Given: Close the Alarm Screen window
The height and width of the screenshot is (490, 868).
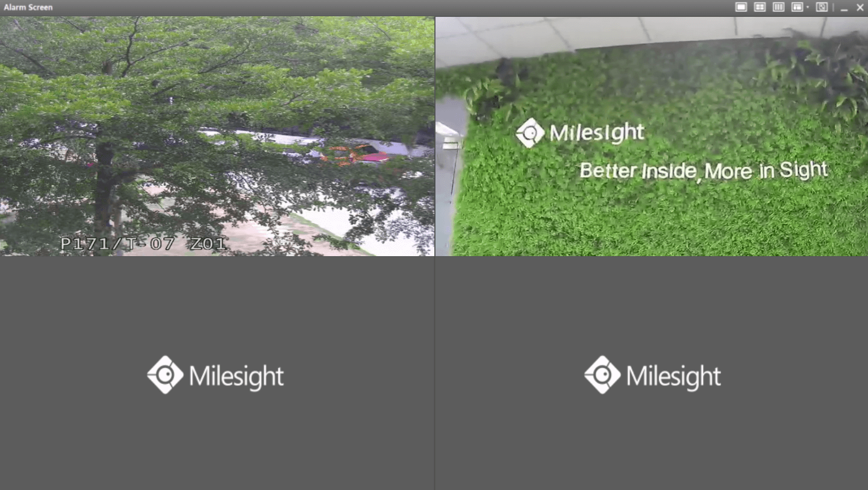Looking at the screenshot, I should pos(860,7).
